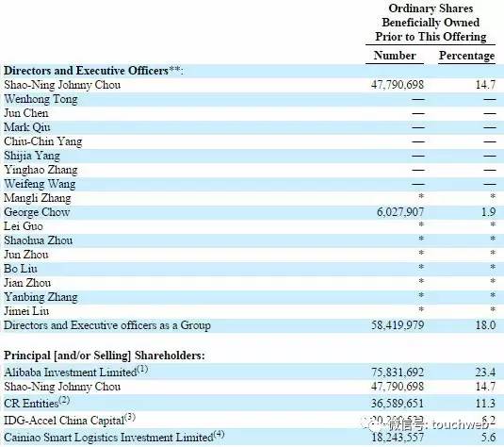Click footnote (3) after IDG-Accel China Capital
The height and width of the screenshot is (447, 504).
[x=130, y=417]
